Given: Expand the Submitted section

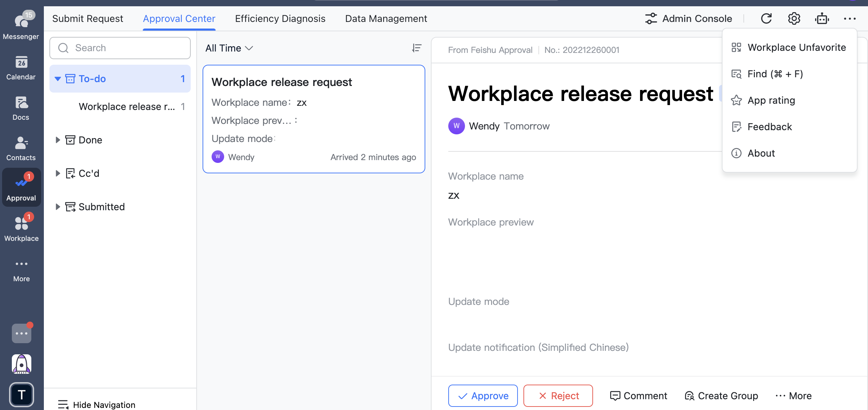Looking at the screenshot, I should pyautogui.click(x=58, y=207).
